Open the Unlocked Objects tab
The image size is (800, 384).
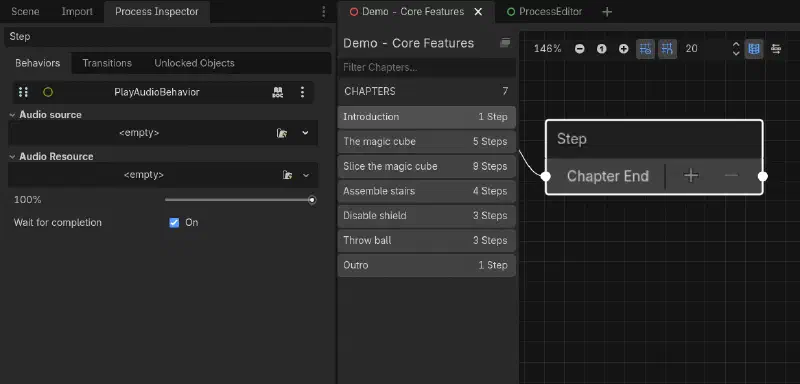pyautogui.click(x=194, y=63)
